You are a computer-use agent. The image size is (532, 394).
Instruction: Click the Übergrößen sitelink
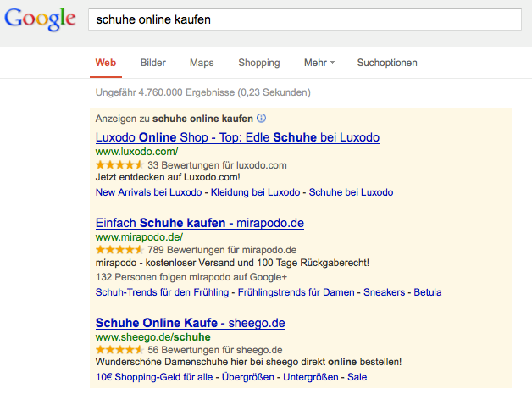click(x=249, y=377)
